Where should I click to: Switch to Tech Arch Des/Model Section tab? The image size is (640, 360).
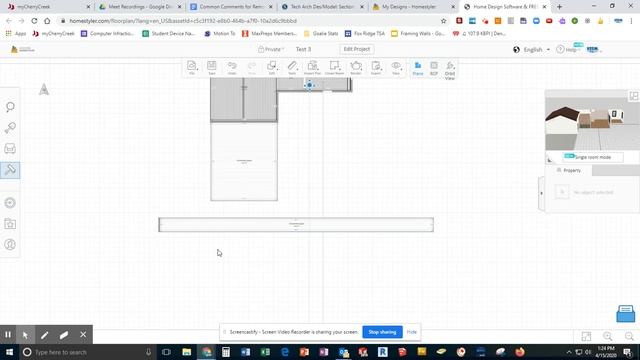pos(322,7)
